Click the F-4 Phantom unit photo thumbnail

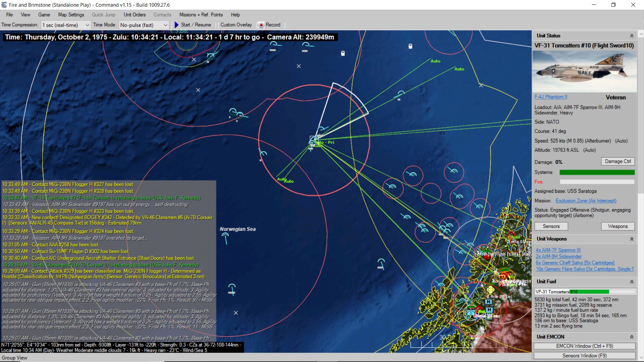coord(584,71)
